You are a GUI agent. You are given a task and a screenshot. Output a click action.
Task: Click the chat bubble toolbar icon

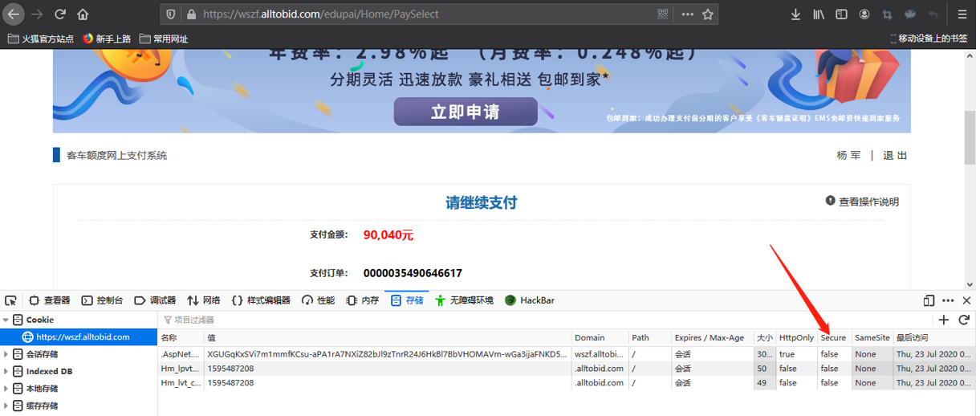pos(909,14)
